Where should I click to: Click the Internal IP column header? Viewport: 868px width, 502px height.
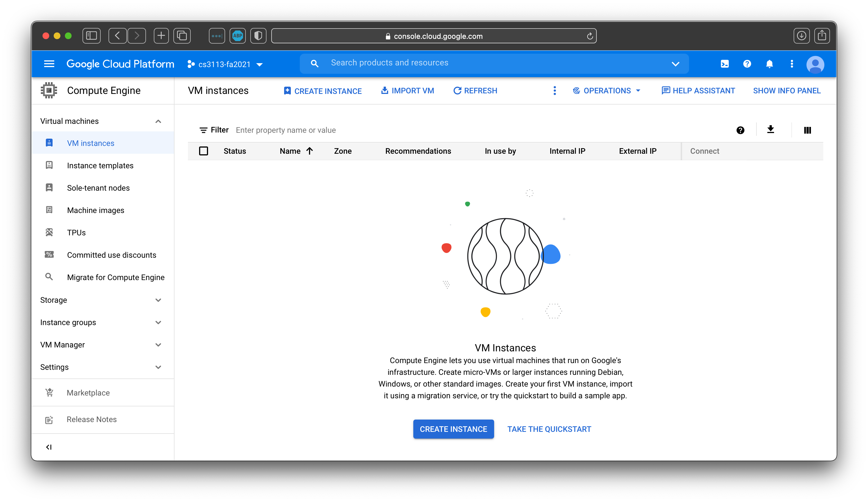tap(567, 151)
